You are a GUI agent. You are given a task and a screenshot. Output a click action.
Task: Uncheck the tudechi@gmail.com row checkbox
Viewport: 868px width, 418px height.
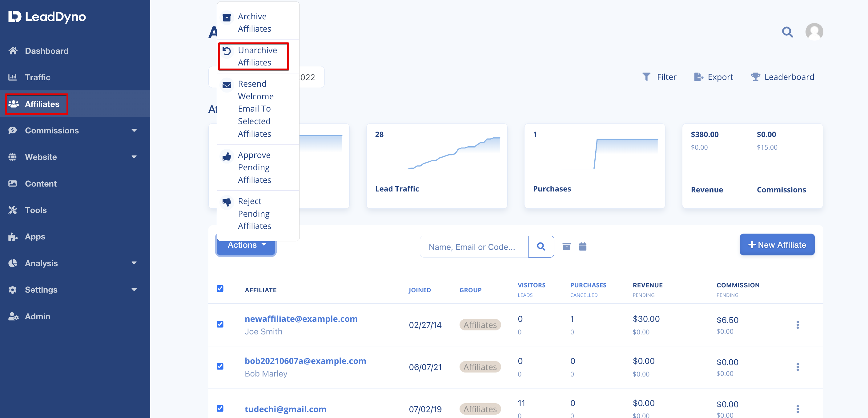click(220, 408)
